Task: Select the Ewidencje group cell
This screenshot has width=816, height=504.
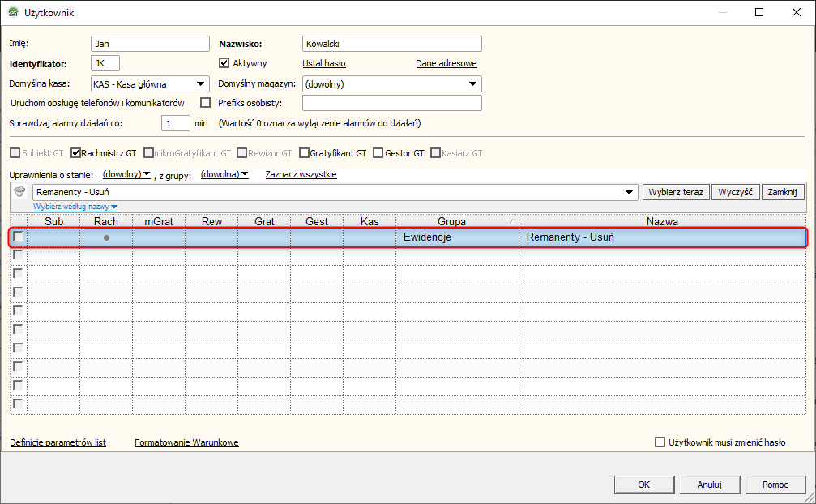Action: click(x=457, y=237)
